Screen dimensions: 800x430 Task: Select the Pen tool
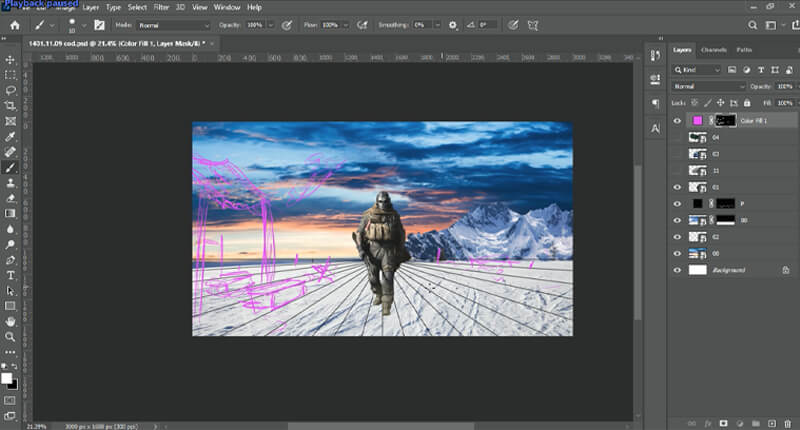(x=10, y=260)
